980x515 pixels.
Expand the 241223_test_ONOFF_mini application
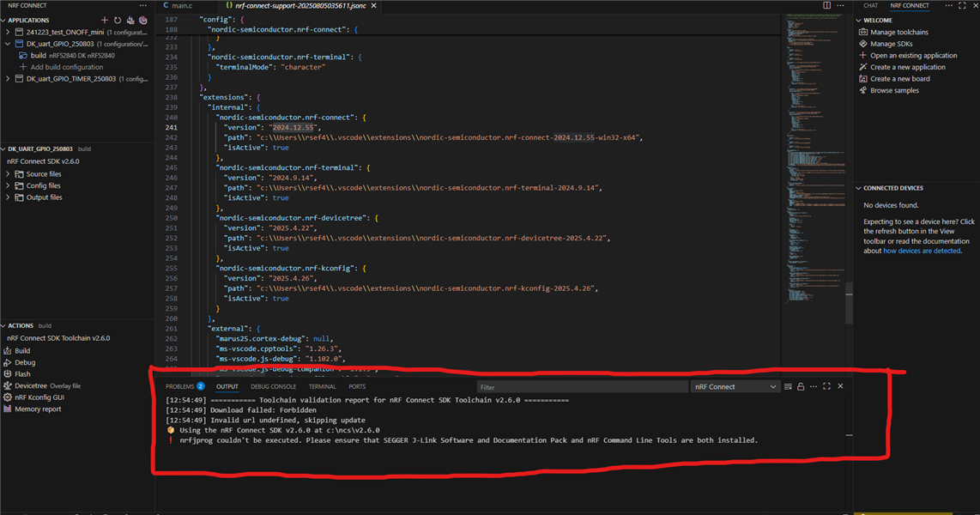point(7,32)
